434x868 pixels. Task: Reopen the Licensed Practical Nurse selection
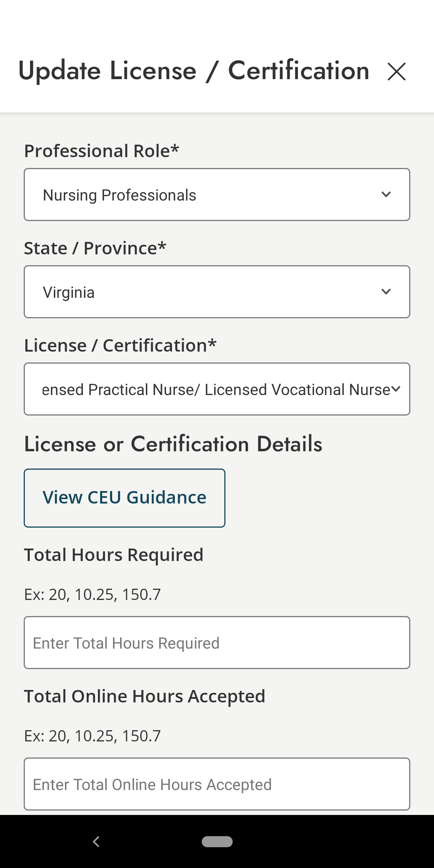pyautogui.click(x=217, y=389)
